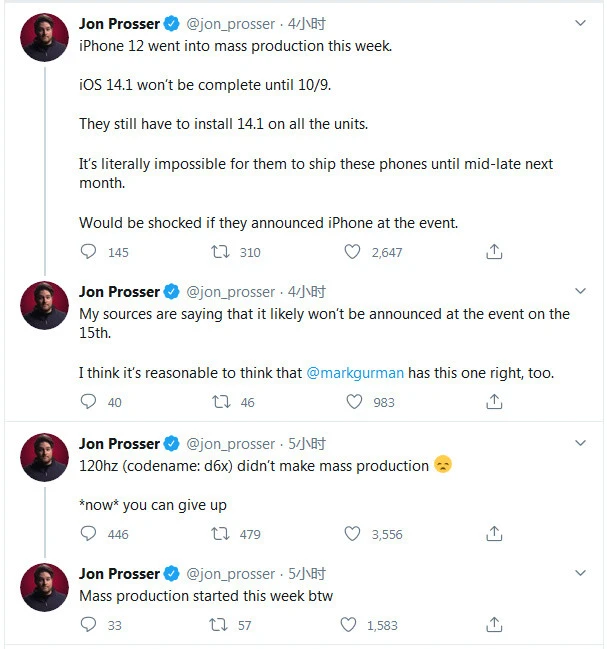Reply to the tweet mentioning @markgurman
Image resolution: width=607 pixels, height=649 pixels.
(89, 402)
